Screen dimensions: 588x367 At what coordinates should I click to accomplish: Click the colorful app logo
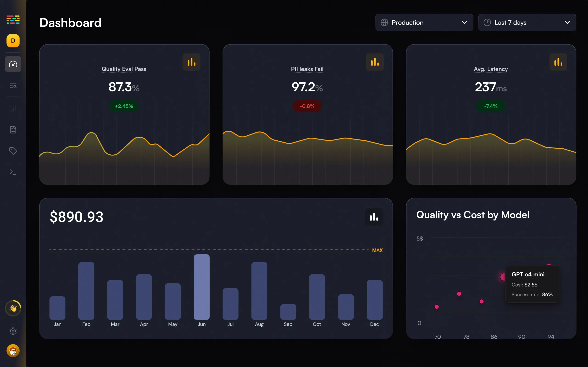tap(13, 19)
